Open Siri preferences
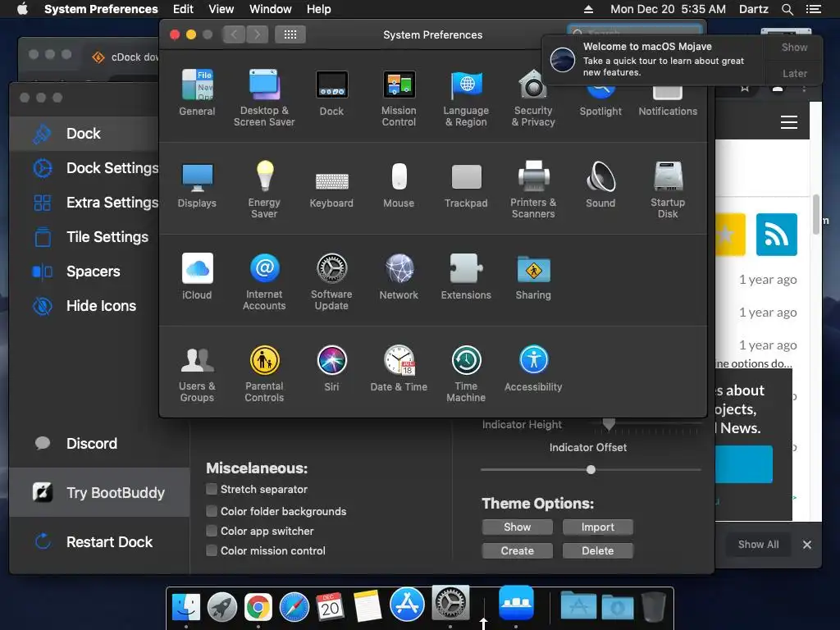Screen dimensions: 840x630 (x=331, y=368)
